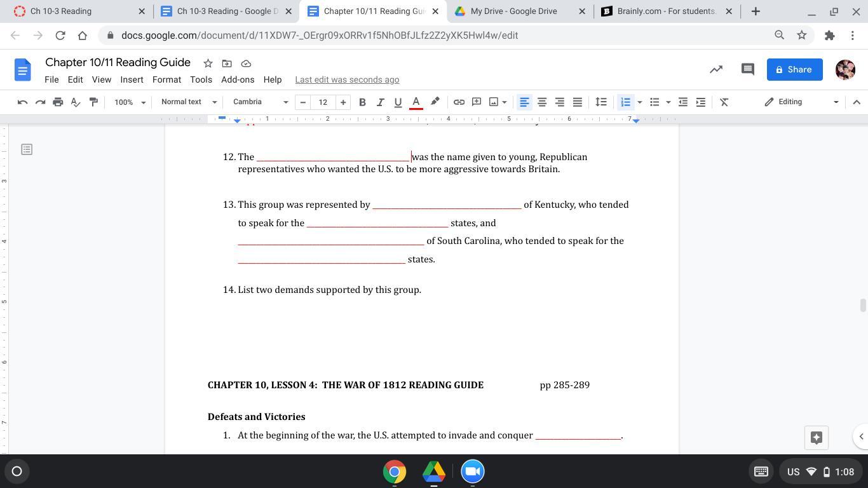Expand the Normal text style dropdown
This screenshot has height=488, width=868.
[189, 102]
